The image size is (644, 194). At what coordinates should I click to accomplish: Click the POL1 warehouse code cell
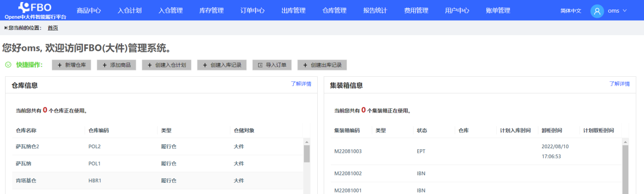pos(94,164)
